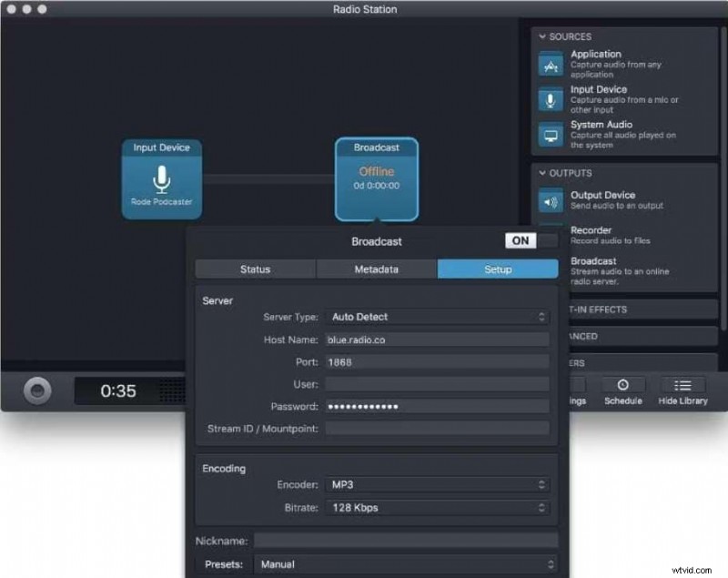Open the Encoder dropdown showing MP3
The height and width of the screenshot is (578, 728).
[438, 484]
